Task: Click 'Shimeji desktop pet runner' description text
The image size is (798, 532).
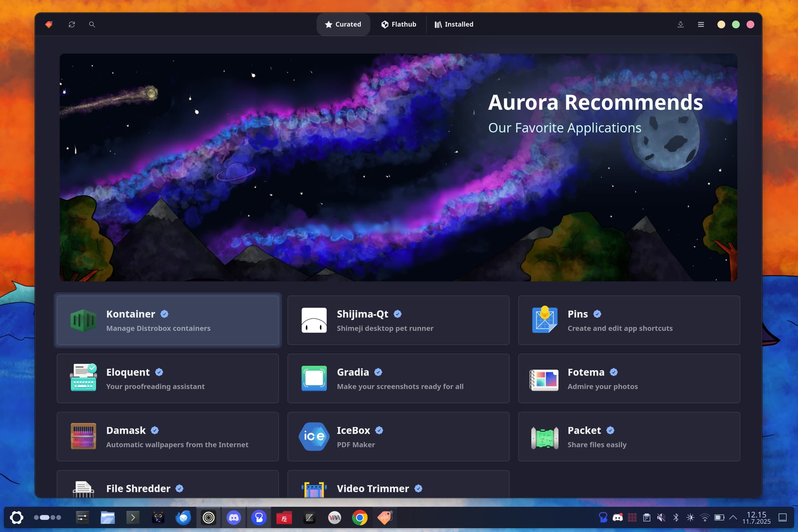Action: (385, 328)
